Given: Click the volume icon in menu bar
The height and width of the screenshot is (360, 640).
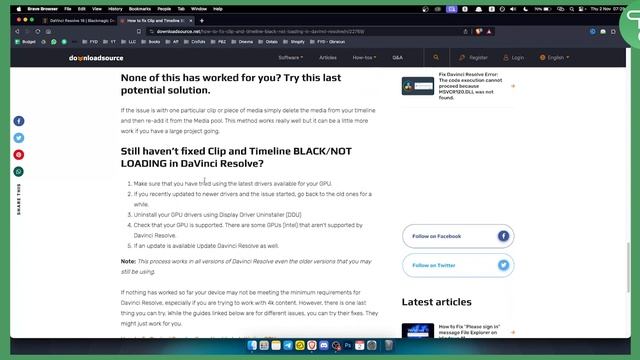Looking at the screenshot, I should tap(513, 9).
